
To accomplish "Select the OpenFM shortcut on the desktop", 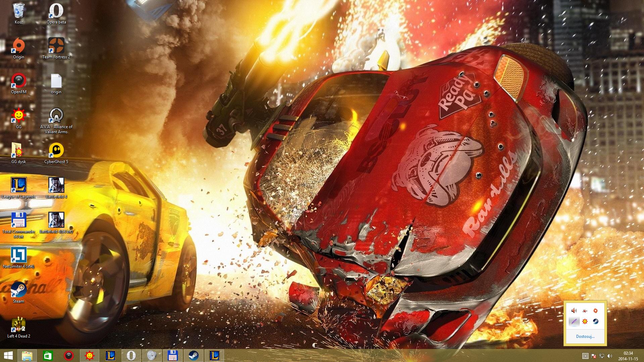I will click(x=19, y=84).
